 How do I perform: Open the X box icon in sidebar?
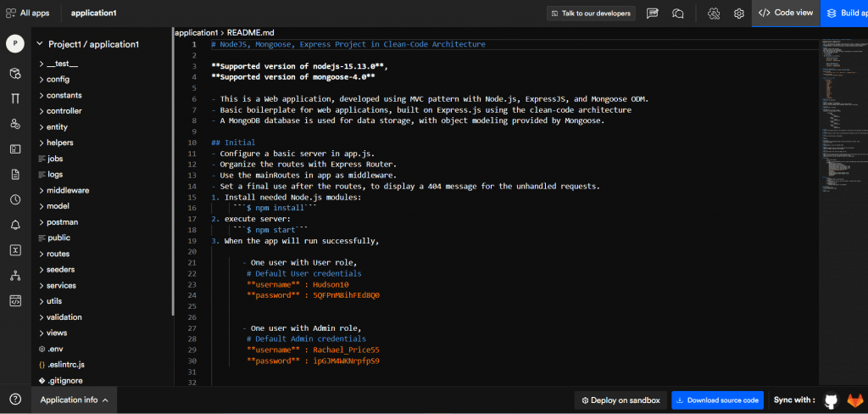click(15, 250)
